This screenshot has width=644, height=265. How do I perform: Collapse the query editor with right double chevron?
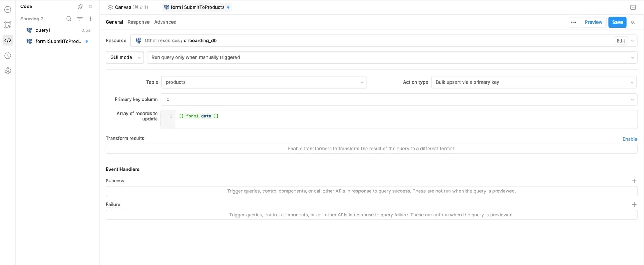point(633,22)
